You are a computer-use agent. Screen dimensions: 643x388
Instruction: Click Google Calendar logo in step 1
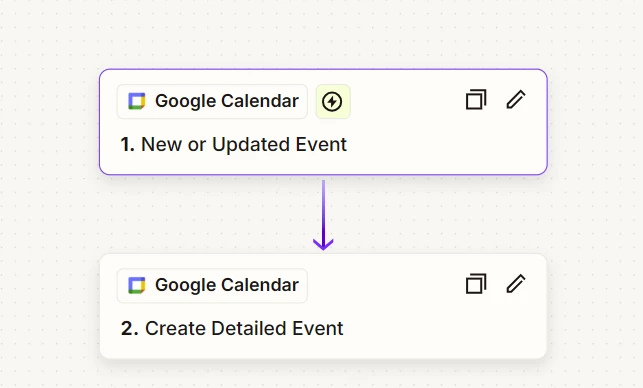[137, 101]
